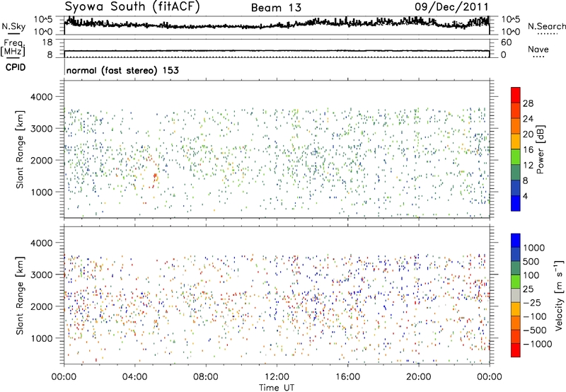Viewport: 566px width, 392px height.
Task: Click the "18" tick on the frequency axis
Action: tap(47, 42)
